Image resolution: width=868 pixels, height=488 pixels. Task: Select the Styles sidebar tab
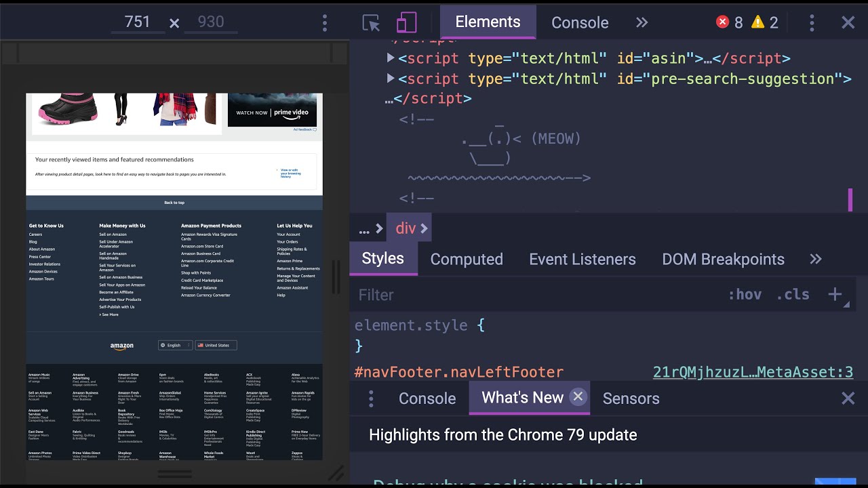click(382, 258)
